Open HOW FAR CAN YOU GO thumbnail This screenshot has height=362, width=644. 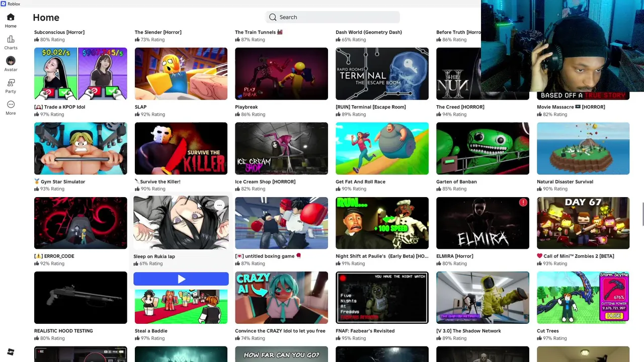click(281, 354)
